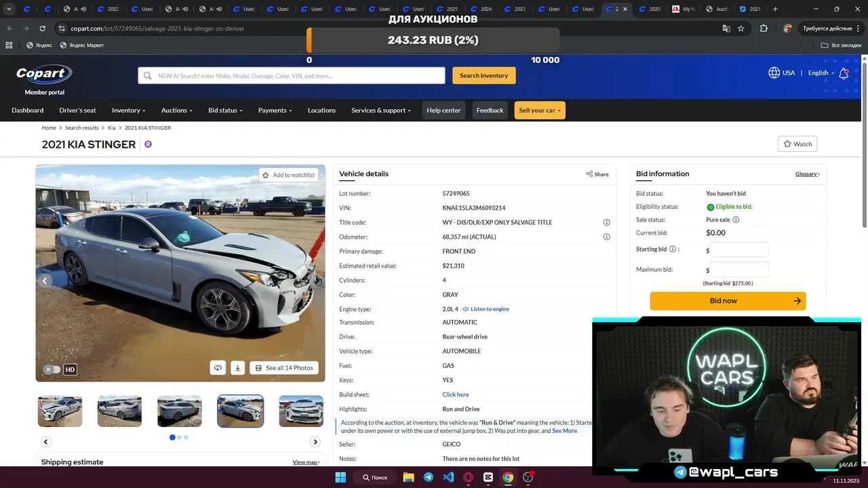The height and width of the screenshot is (488, 868).
Task: Click the Starting bid input field
Action: [x=739, y=249]
